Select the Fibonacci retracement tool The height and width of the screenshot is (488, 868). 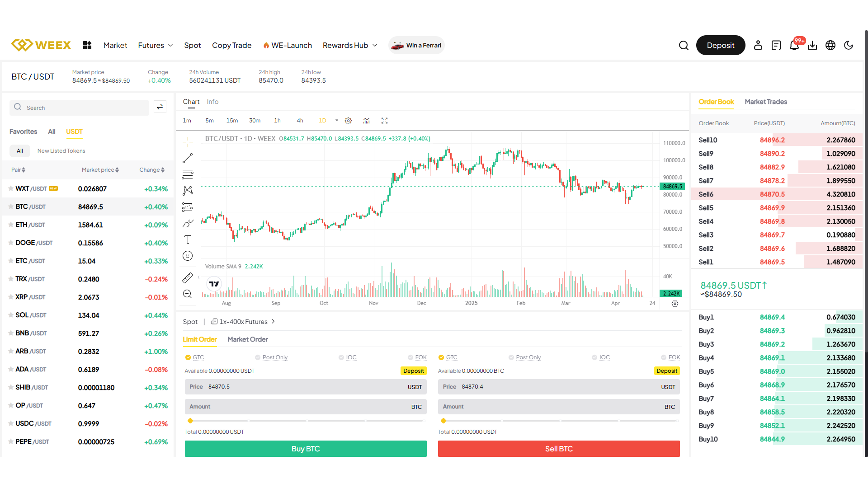(188, 174)
